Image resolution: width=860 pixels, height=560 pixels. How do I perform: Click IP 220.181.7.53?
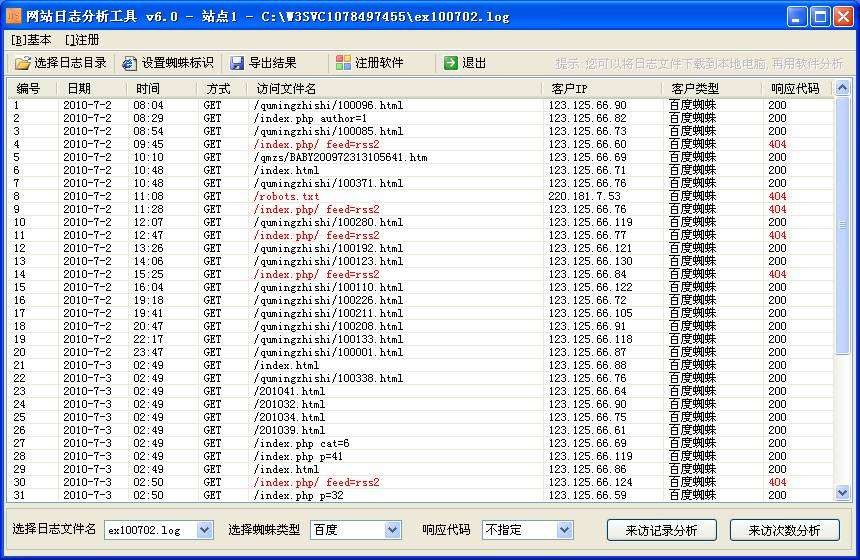click(584, 196)
